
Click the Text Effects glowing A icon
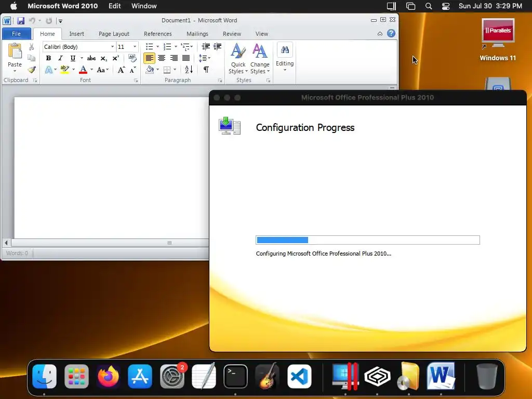click(x=49, y=70)
